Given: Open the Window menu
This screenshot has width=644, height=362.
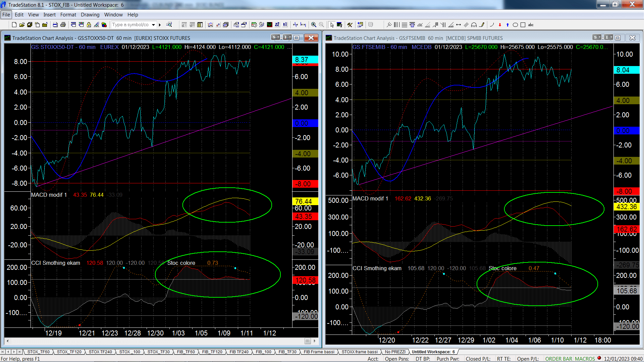Looking at the screenshot, I should pyautogui.click(x=113, y=15).
